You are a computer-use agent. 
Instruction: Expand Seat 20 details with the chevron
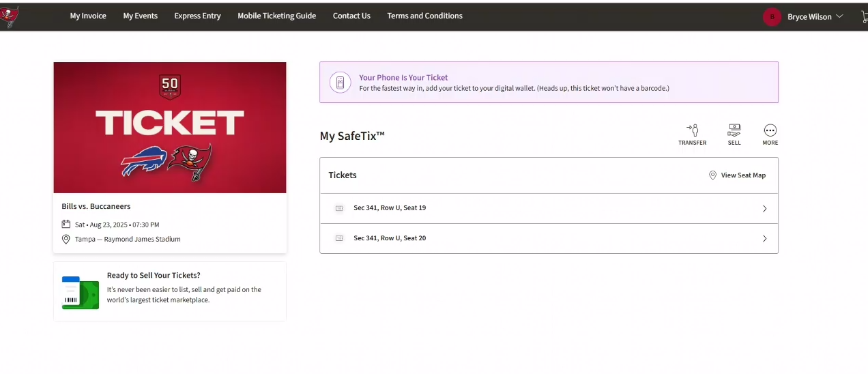point(764,239)
